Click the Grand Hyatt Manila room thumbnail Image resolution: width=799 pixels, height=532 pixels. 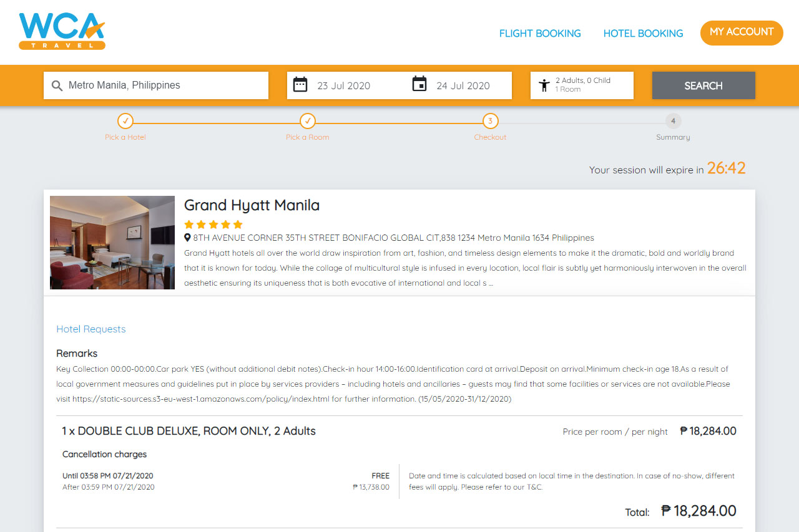pos(112,243)
